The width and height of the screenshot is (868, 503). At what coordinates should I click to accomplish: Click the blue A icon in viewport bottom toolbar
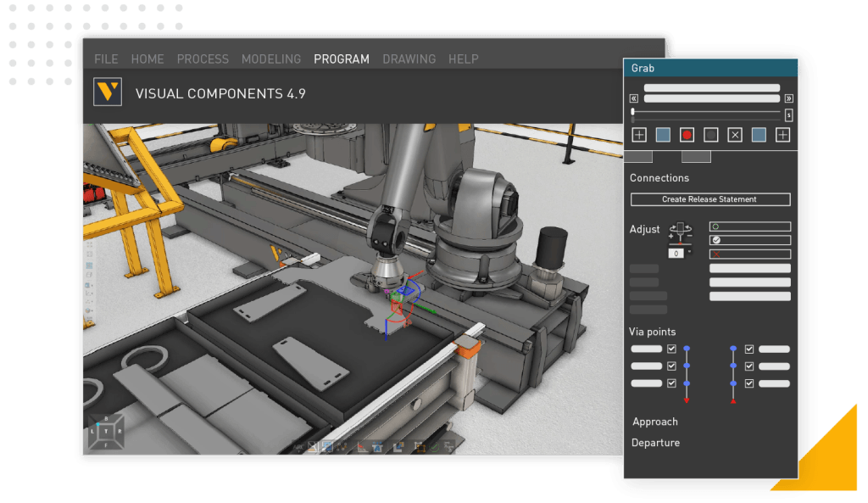point(377,446)
